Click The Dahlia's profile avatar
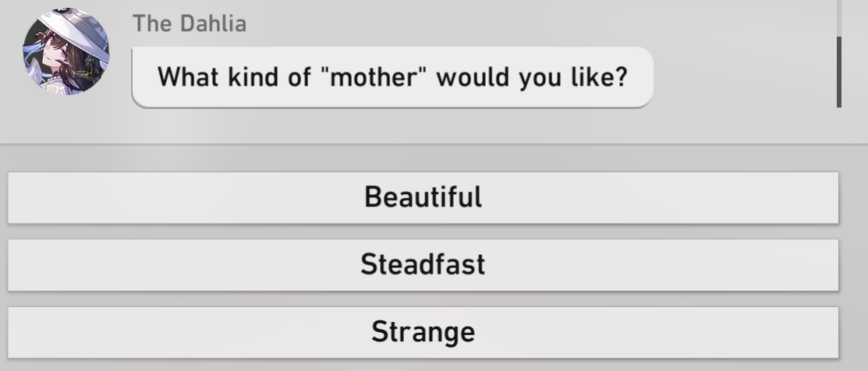Image resolution: width=868 pixels, height=371 pixels. (x=66, y=51)
